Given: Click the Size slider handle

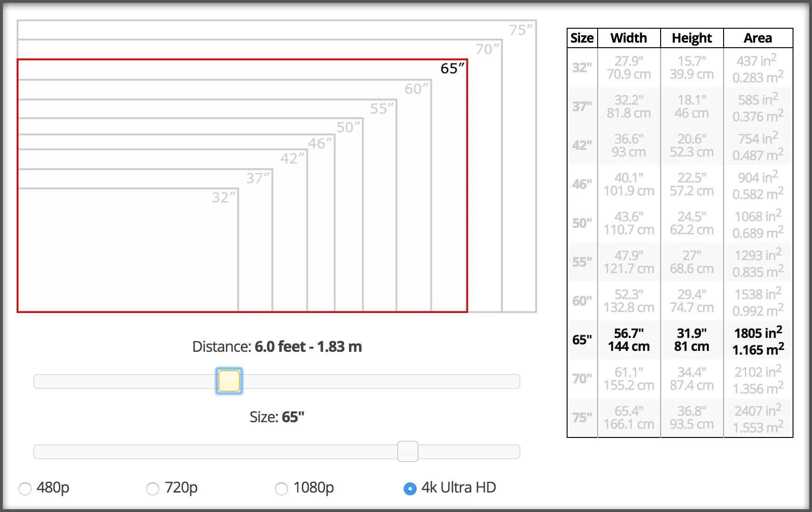Looking at the screenshot, I should 408,451.
